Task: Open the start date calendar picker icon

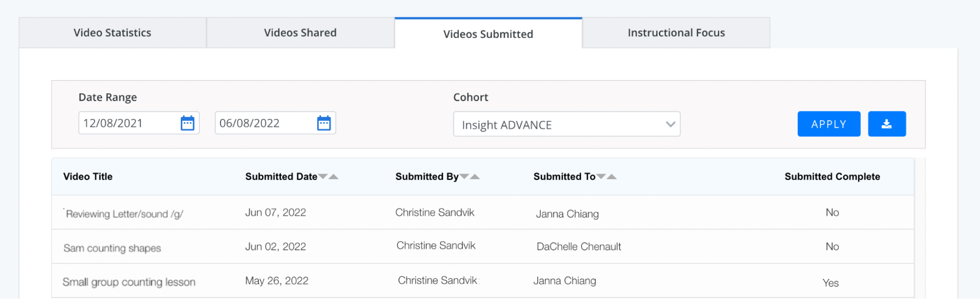Action: (188, 123)
